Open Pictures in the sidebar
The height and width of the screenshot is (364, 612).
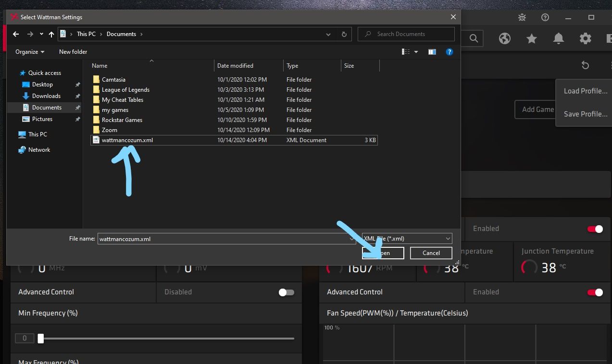point(42,119)
